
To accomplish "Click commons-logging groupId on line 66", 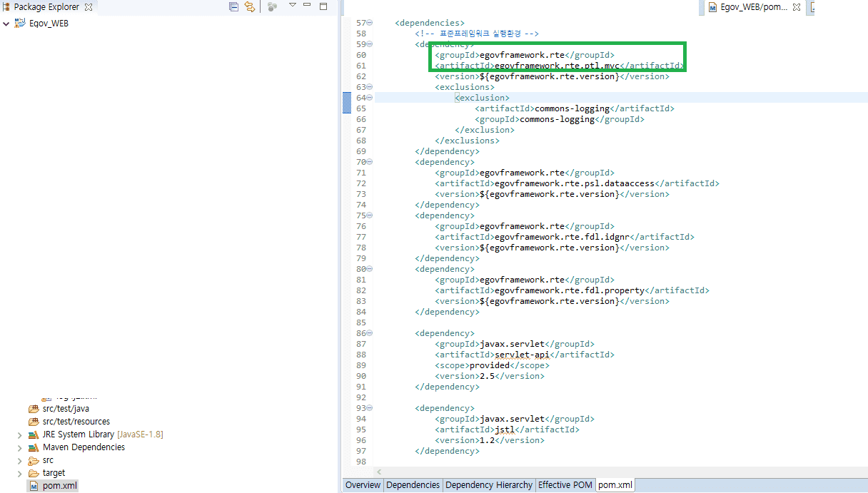I will click(557, 119).
